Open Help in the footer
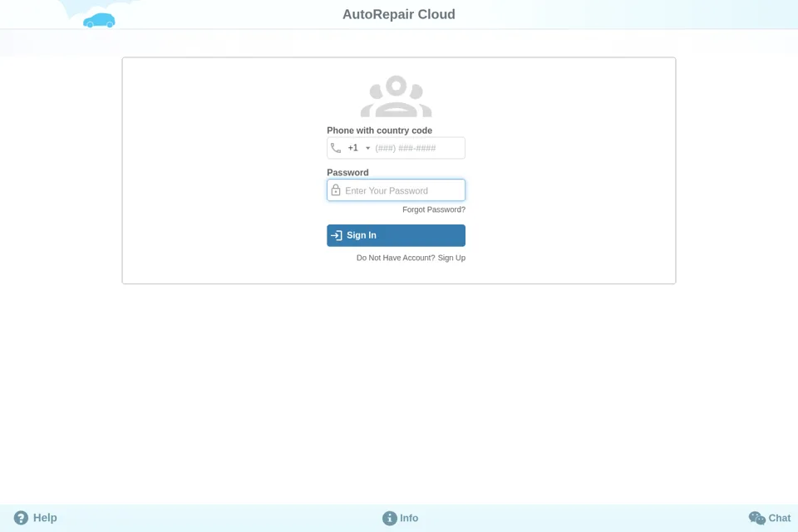The width and height of the screenshot is (798, 532). click(35, 518)
